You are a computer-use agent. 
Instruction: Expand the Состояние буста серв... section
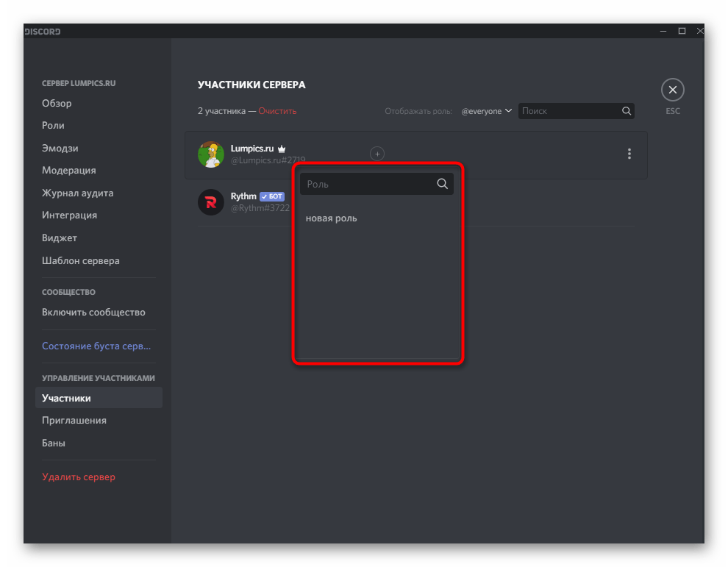tap(96, 346)
